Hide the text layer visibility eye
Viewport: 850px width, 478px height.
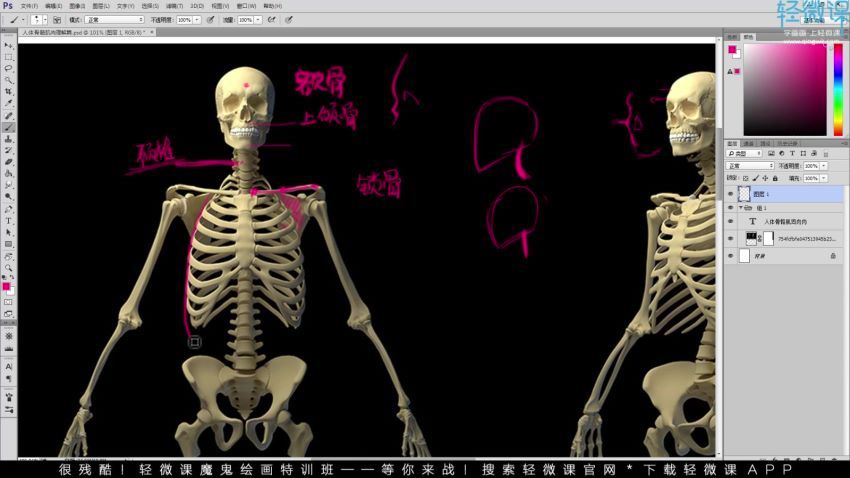(730, 221)
